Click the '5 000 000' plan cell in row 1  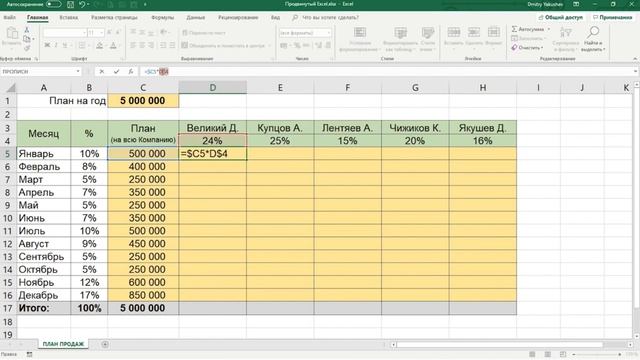(x=143, y=101)
